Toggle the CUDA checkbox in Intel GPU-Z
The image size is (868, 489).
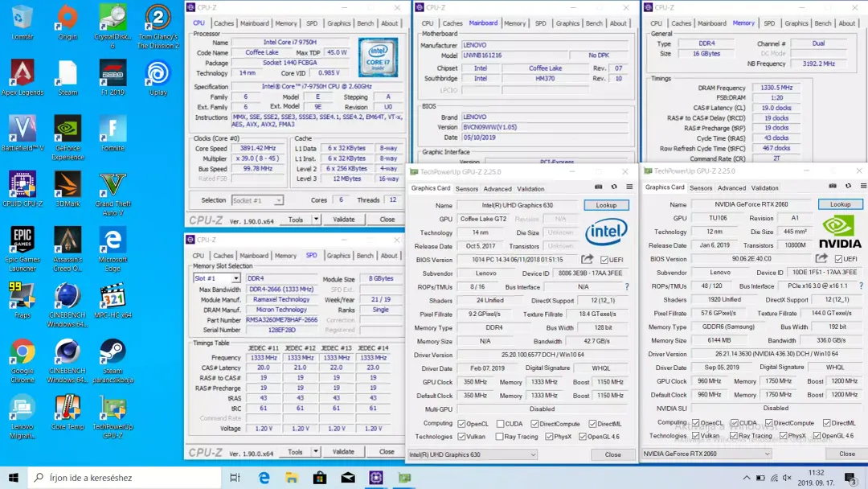click(501, 424)
